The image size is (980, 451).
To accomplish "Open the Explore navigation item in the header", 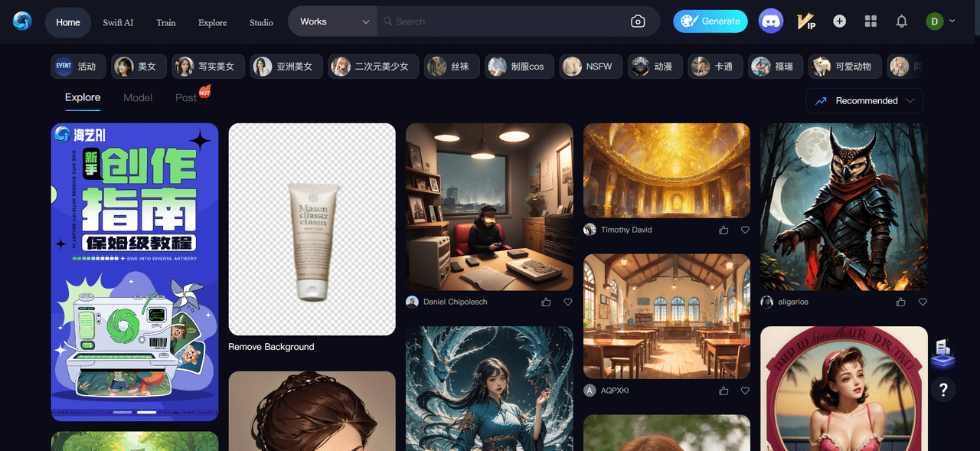I will (212, 22).
